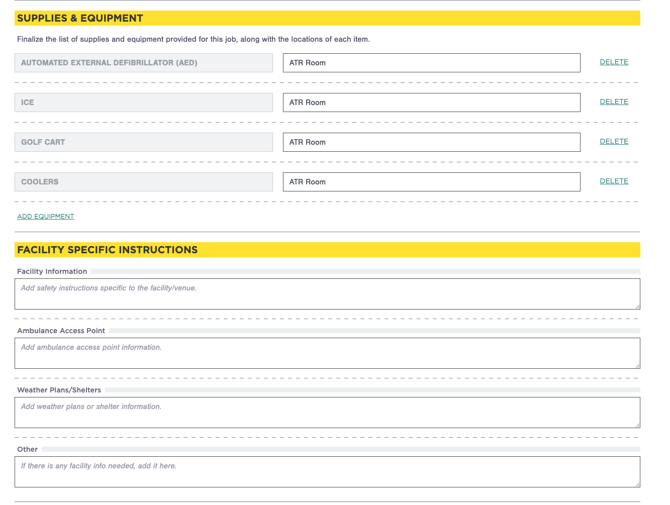Select the Ice equipment name field

click(x=143, y=103)
